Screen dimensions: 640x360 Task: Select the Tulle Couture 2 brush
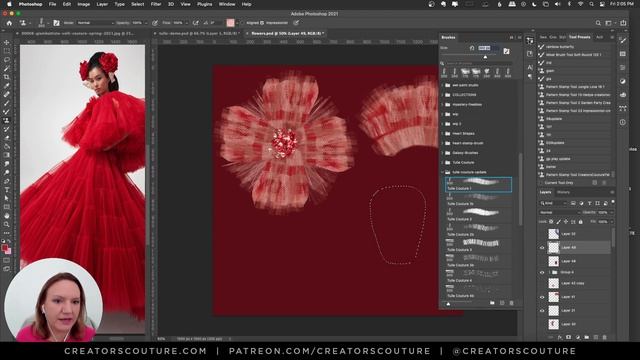click(478, 215)
